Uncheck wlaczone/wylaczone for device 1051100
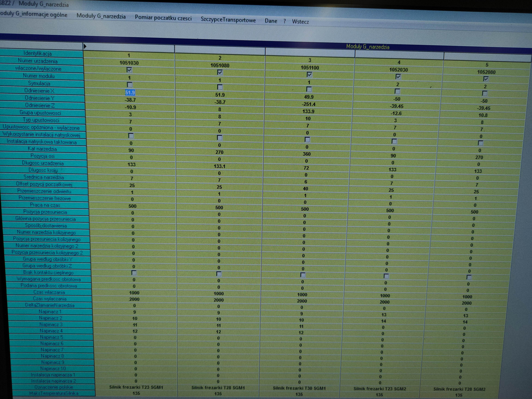The image size is (532, 399). click(x=309, y=75)
